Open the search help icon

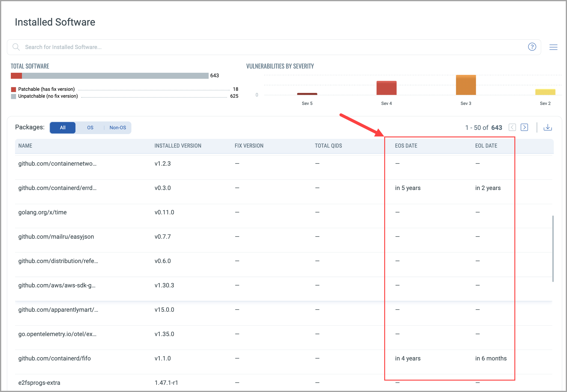coord(532,47)
